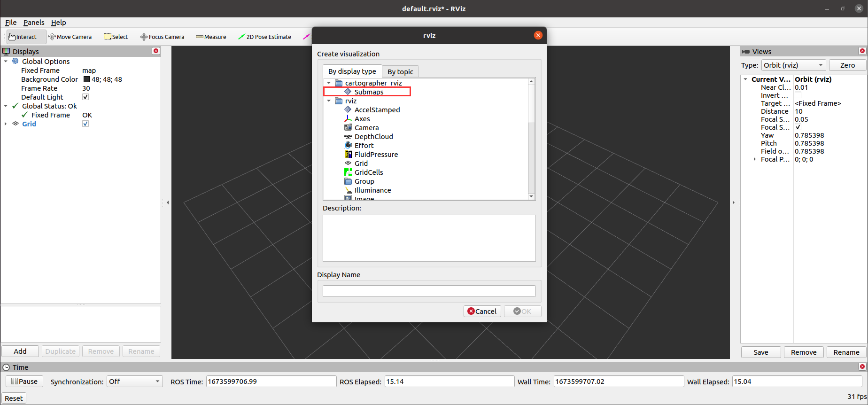Choose the Select tool in toolbar

tap(116, 37)
